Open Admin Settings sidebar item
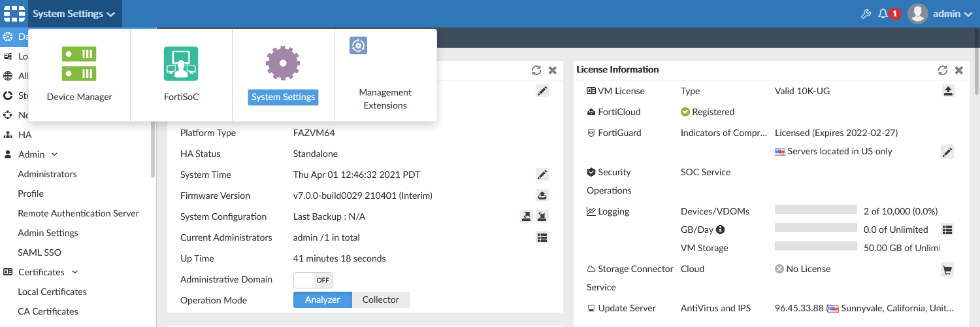Image resolution: width=980 pixels, height=327 pixels. 48,233
